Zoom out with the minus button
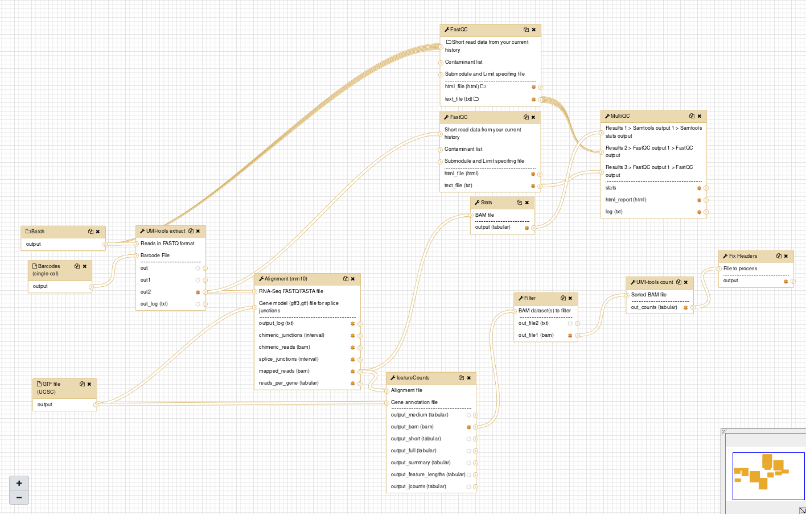This screenshot has width=806, height=532. tap(19, 497)
